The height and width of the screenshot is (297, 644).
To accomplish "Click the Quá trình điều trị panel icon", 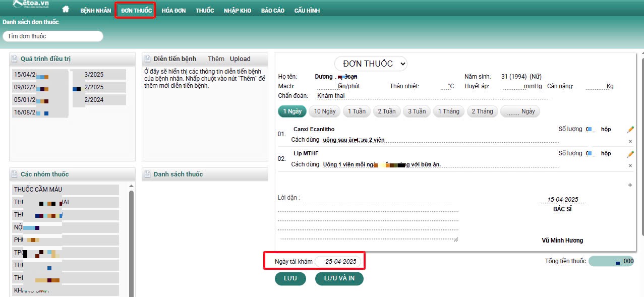I will pyautogui.click(x=15, y=59).
